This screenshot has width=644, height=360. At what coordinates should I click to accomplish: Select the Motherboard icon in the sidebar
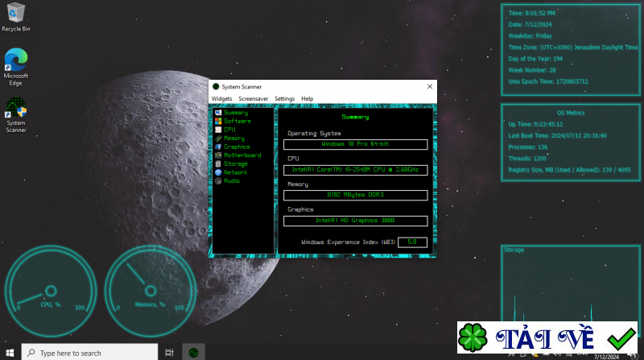tap(218, 155)
